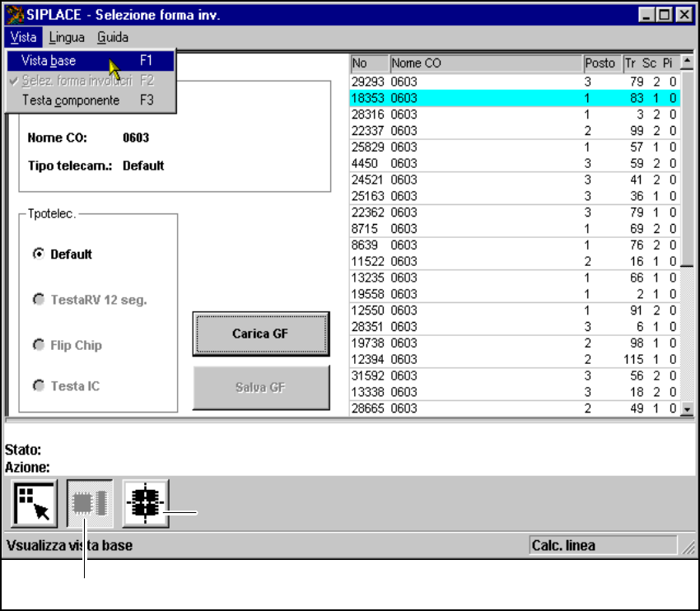Open the Guida menu
Viewport: 700px width, 611px height.
tap(113, 37)
